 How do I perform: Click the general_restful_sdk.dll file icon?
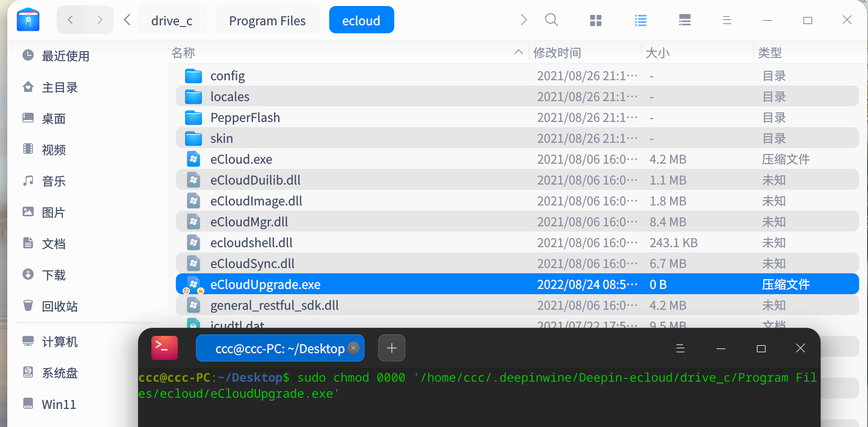point(194,305)
